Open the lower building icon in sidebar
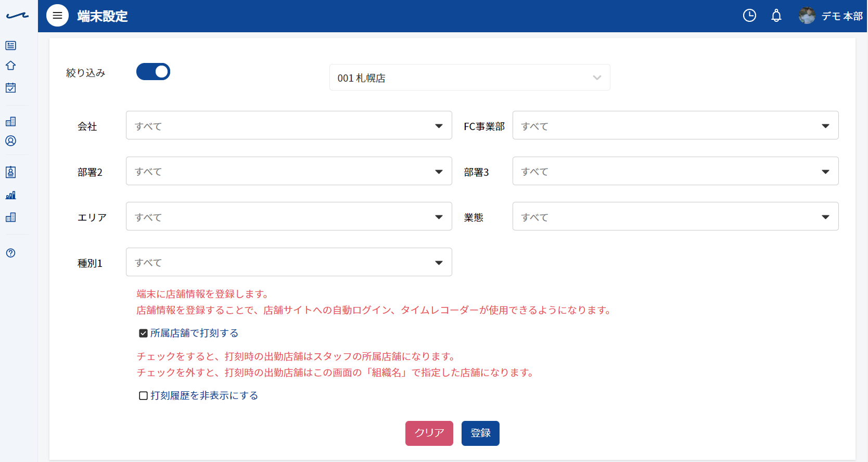 coord(10,217)
